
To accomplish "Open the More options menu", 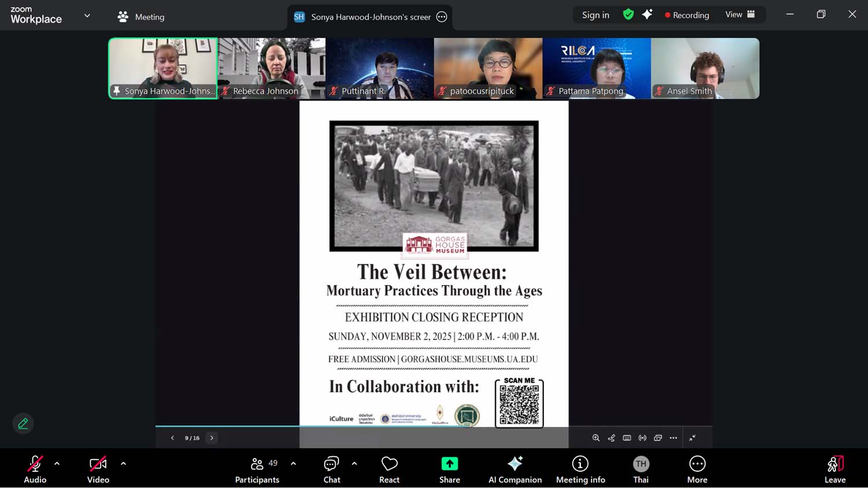I will tap(697, 469).
